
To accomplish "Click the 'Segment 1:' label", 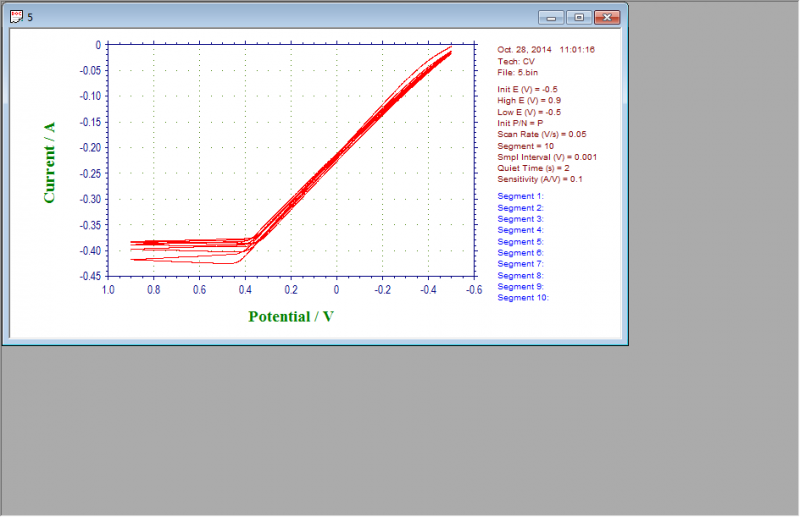I will coord(521,196).
